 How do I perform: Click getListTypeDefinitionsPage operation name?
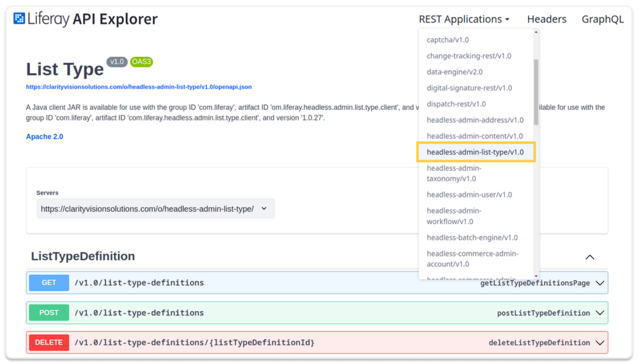(535, 283)
